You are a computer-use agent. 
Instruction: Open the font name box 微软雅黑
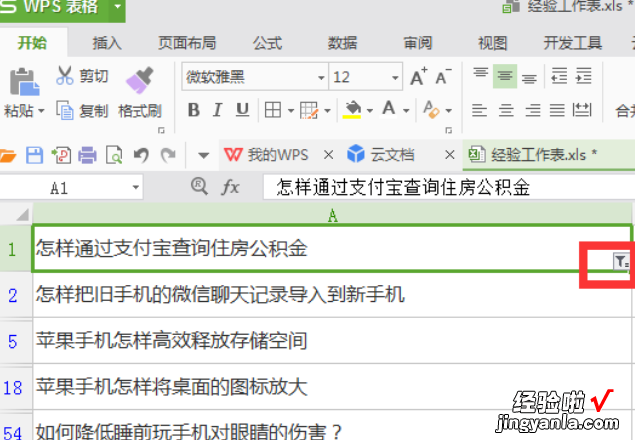point(254,77)
